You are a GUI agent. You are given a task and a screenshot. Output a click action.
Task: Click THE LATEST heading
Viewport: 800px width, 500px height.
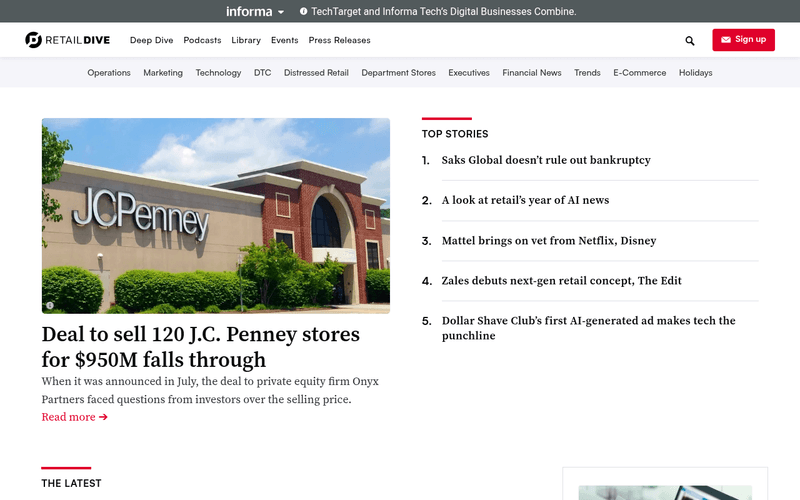pos(71,483)
